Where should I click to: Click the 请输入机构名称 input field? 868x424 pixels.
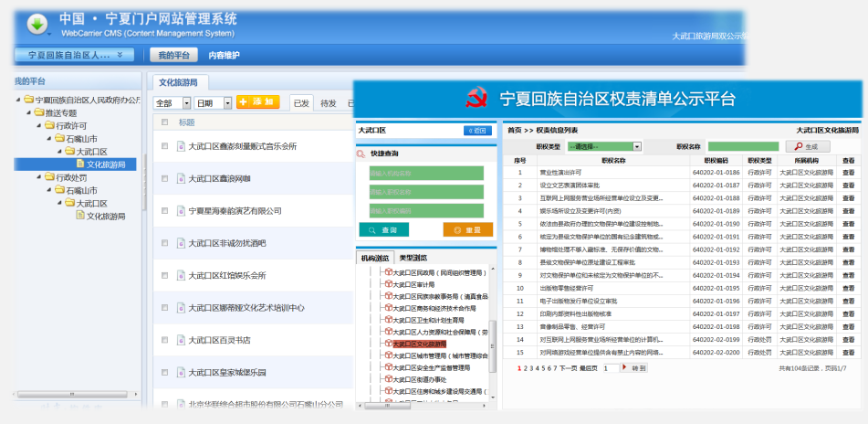[x=426, y=173]
